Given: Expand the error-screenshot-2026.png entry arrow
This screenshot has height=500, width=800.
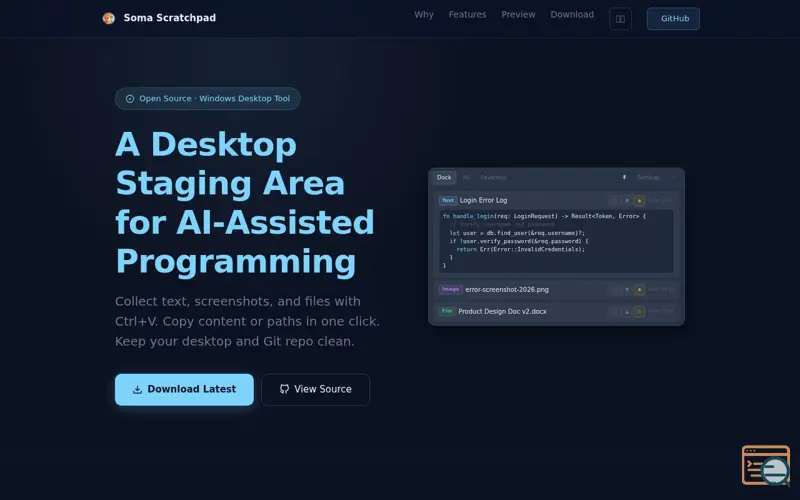Looking at the screenshot, I should 627,290.
